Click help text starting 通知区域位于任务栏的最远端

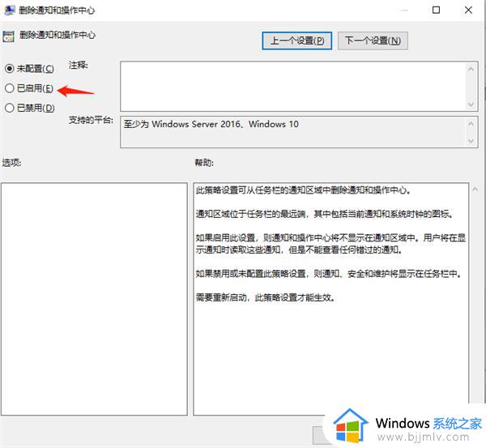tap(325, 214)
